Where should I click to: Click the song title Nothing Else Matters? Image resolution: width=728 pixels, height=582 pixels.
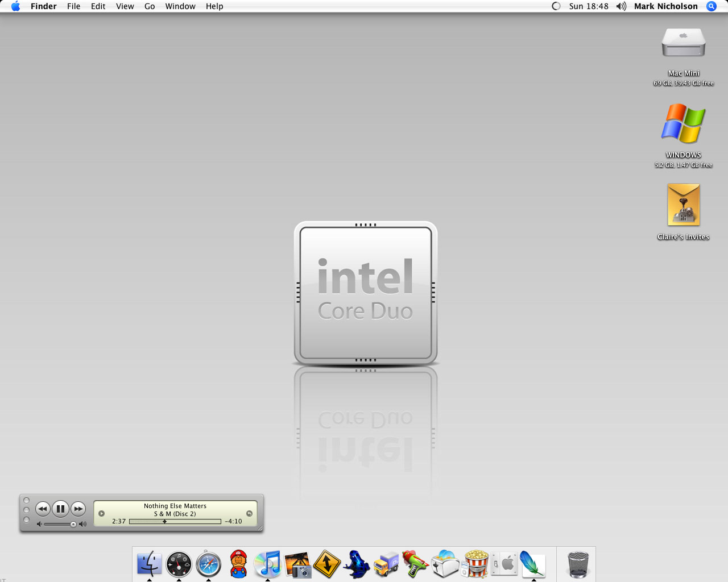pos(175,506)
